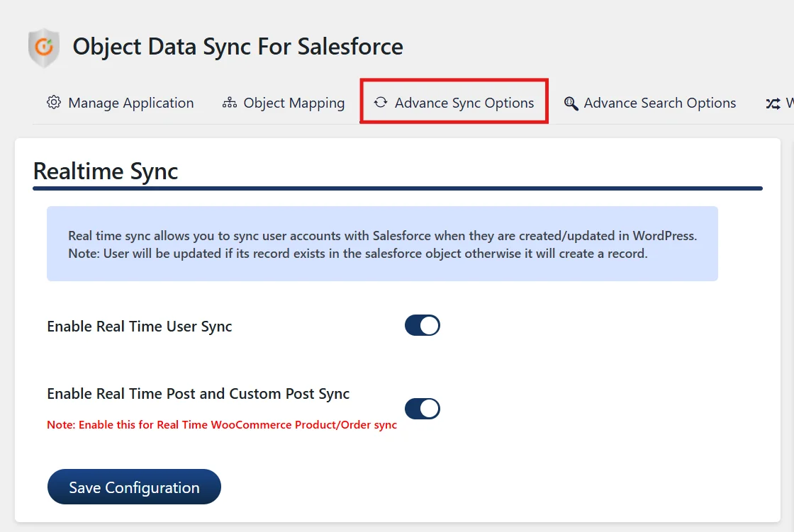Click the 'Enable Real Time Post and Custom Post Sync' label

pos(198,393)
